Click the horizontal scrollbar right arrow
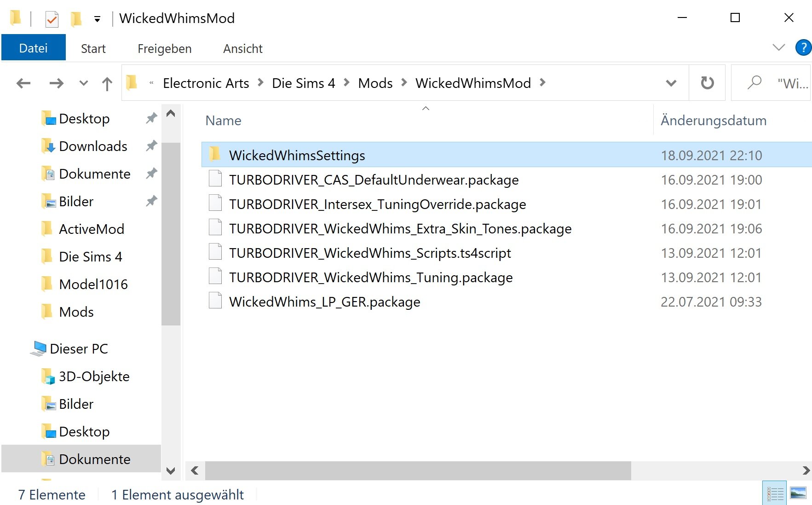This screenshot has height=505, width=812. click(x=806, y=470)
